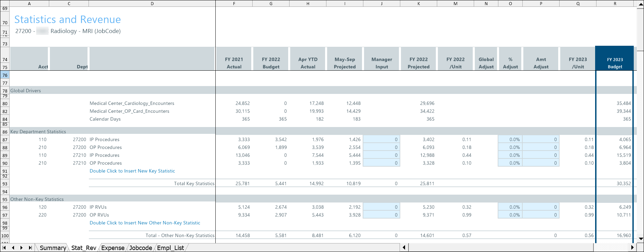Select row 87 header
The width and height of the screenshot is (644, 252).
click(5, 140)
